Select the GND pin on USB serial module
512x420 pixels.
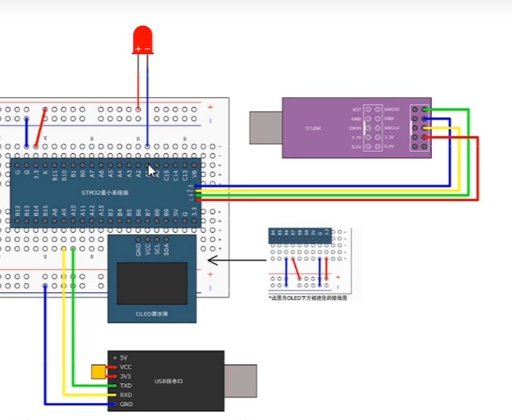click(126, 404)
